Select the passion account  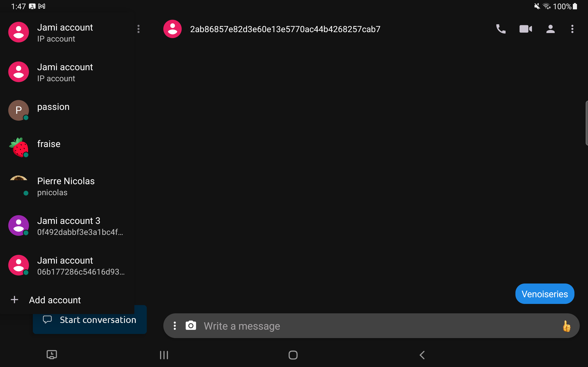pyautogui.click(x=73, y=110)
